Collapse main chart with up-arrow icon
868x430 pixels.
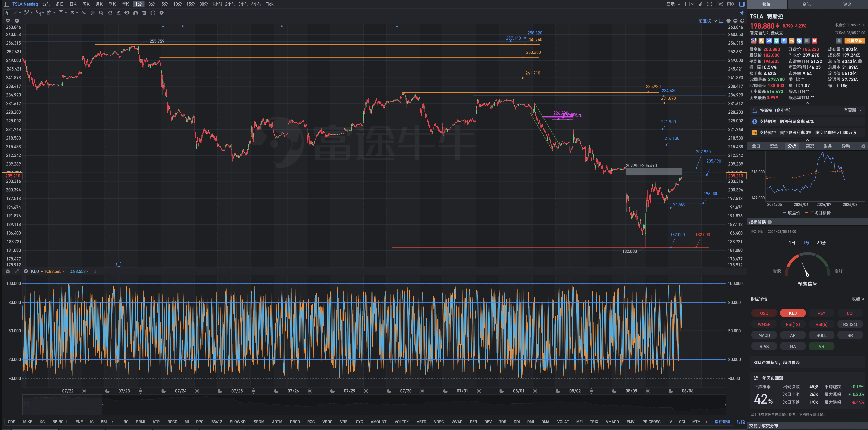click(17, 21)
